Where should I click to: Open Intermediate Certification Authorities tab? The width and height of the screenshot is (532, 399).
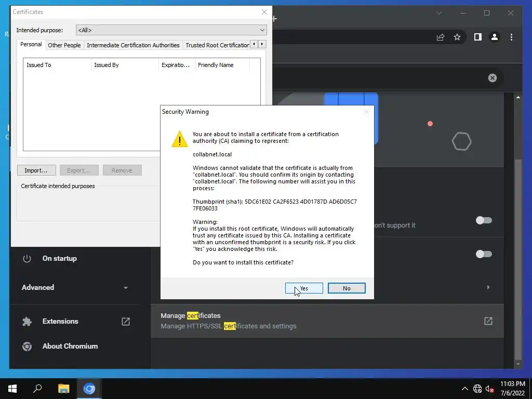pyautogui.click(x=133, y=45)
